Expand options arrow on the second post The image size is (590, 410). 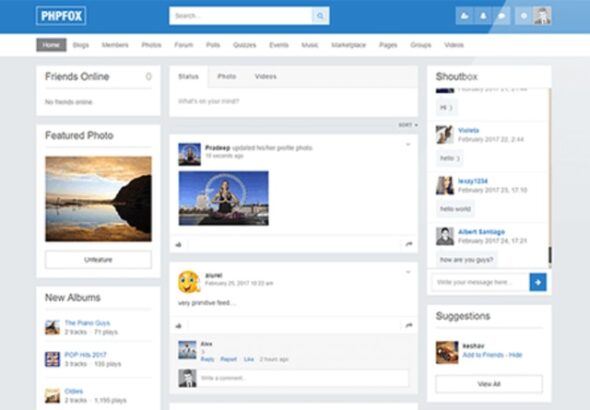pyautogui.click(x=408, y=272)
